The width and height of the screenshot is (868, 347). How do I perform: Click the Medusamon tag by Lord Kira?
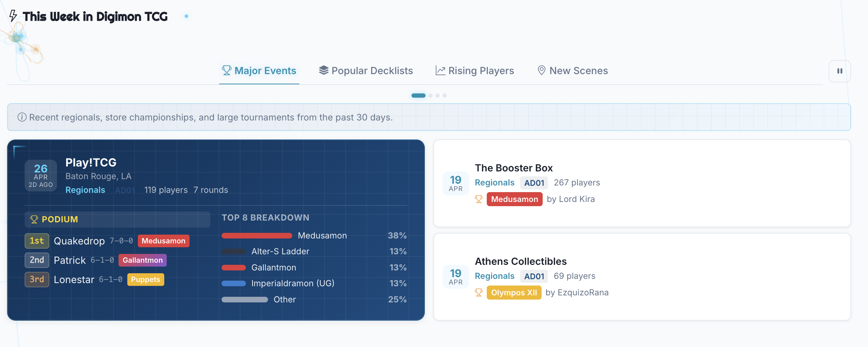(x=515, y=199)
